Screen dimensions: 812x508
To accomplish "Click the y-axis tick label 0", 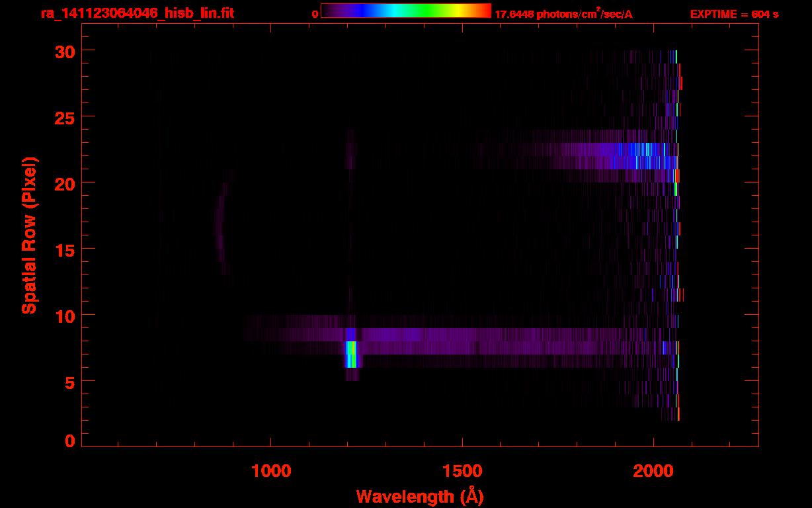I will tap(69, 441).
